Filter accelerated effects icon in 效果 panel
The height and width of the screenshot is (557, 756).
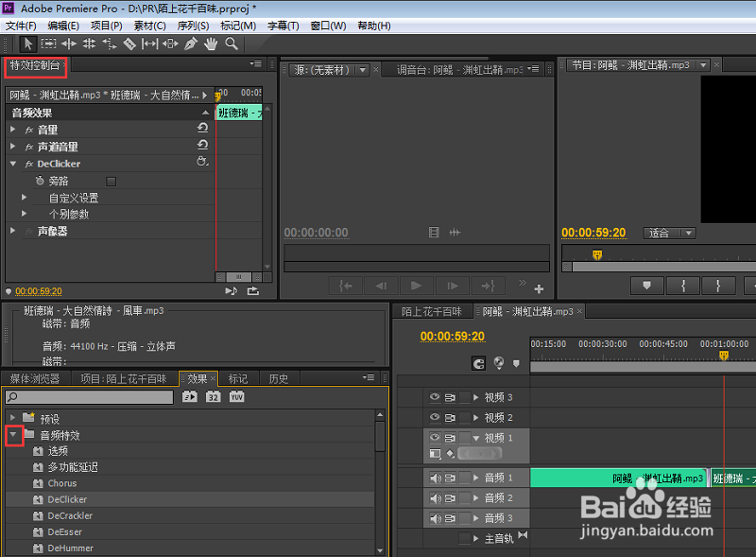[x=190, y=397]
